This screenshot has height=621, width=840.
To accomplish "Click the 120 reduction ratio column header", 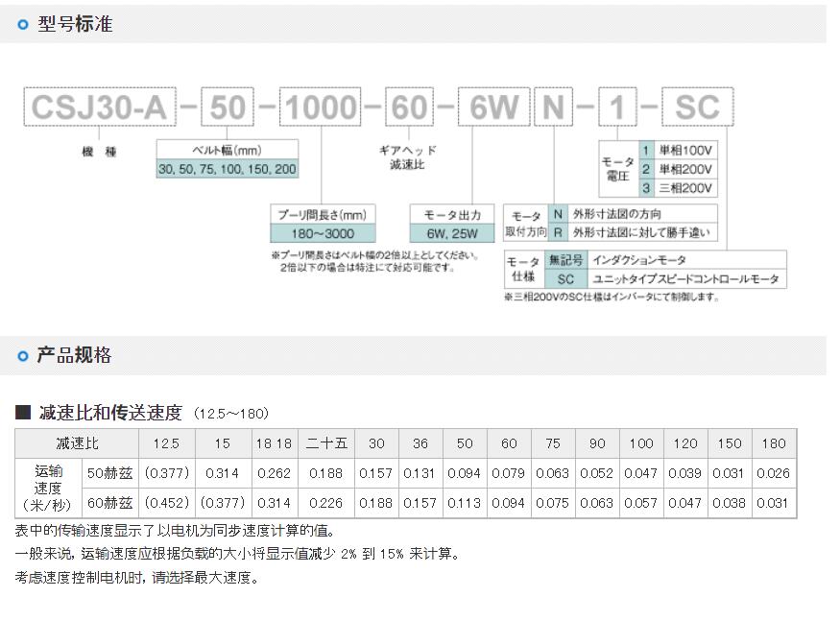I will [x=685, y=443].
